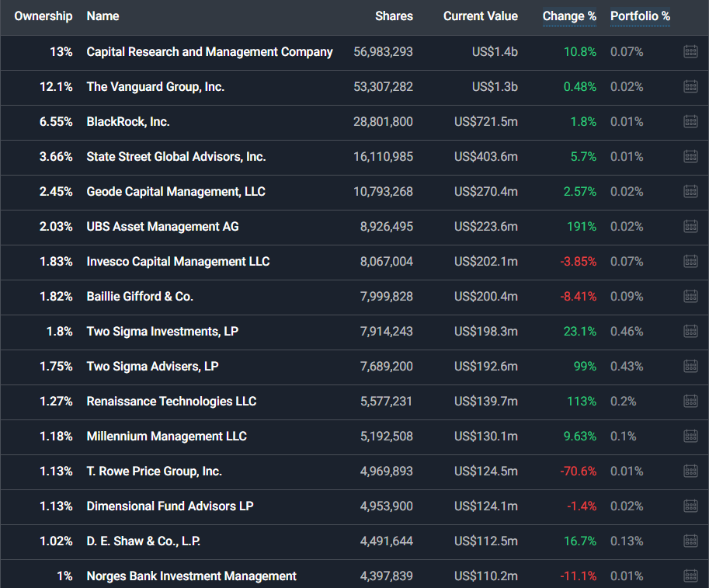Click the 23.1% change value
Image resolution: width=709 pixels, height=588 pixels.
pyautogui.click(x=579, y=332)
